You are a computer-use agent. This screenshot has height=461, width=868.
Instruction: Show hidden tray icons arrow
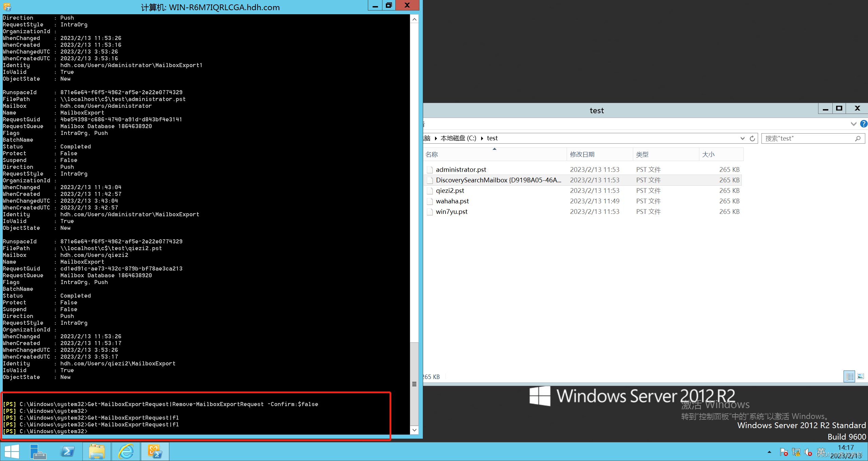tap(769, 452)
